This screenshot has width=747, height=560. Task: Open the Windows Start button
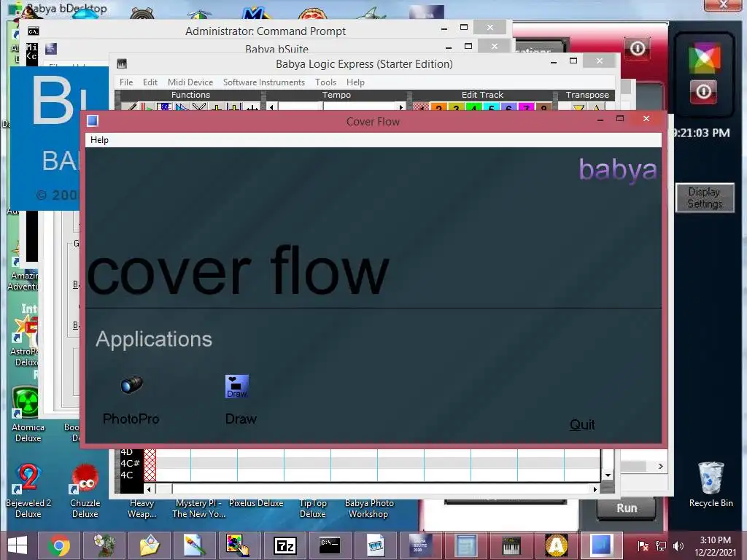[18, 545]
